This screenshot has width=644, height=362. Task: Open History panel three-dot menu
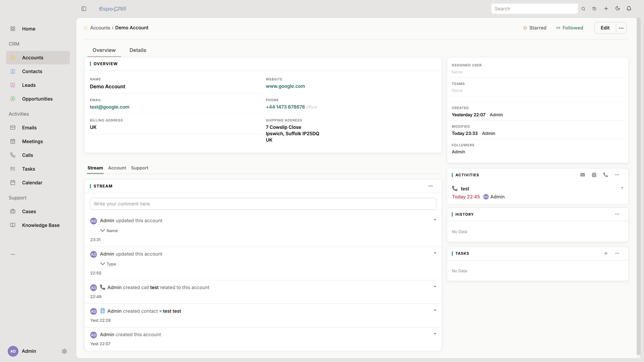[617, 214]
